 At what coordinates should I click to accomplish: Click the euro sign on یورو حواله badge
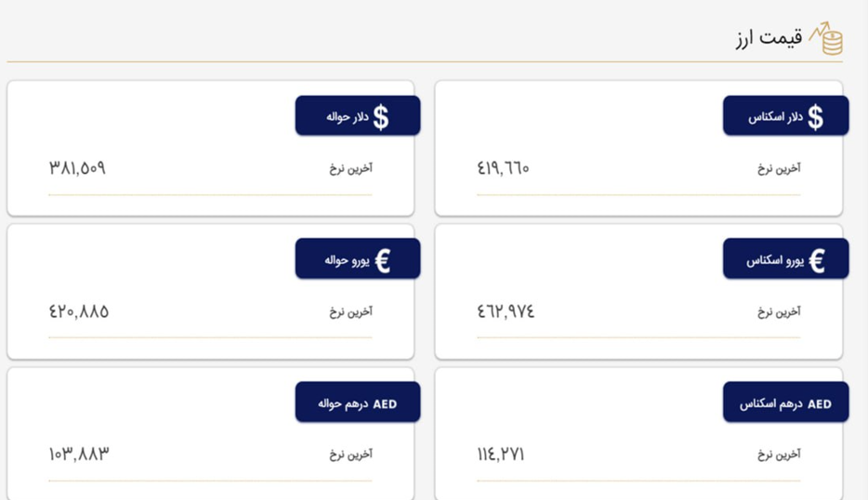click(x=383, y=260)
